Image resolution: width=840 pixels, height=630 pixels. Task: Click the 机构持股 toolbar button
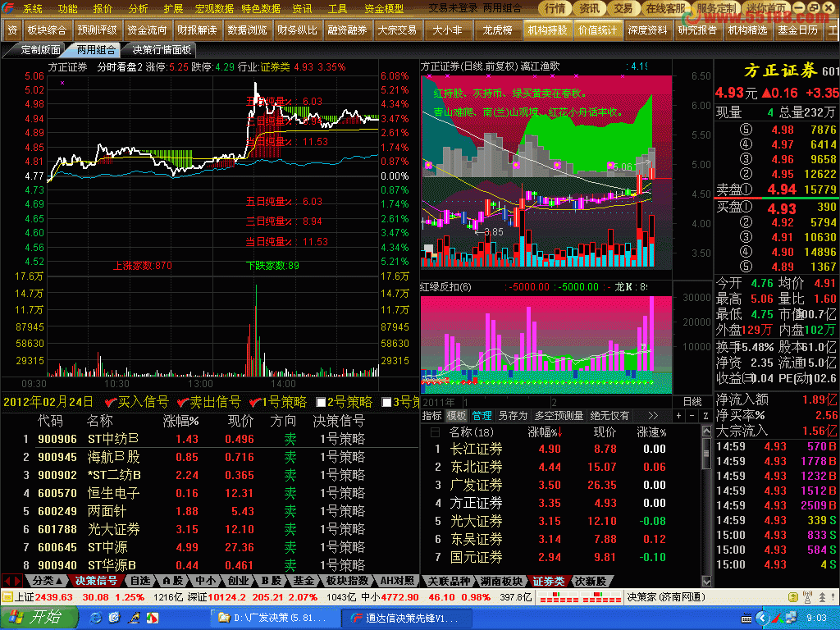[x=547, y=30]
